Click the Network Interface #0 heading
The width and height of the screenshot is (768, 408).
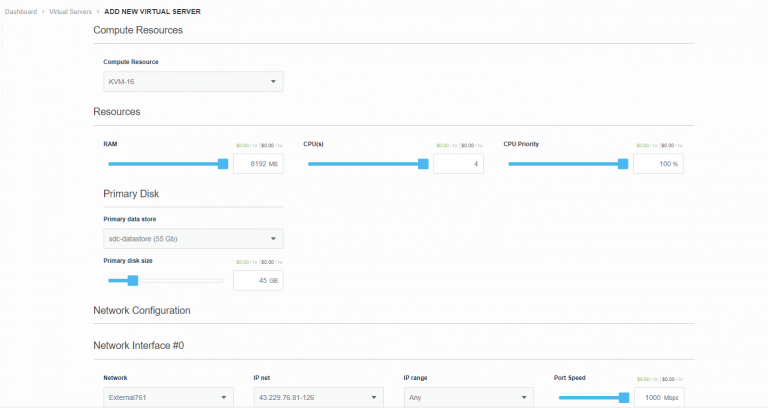tap(139, 346)
